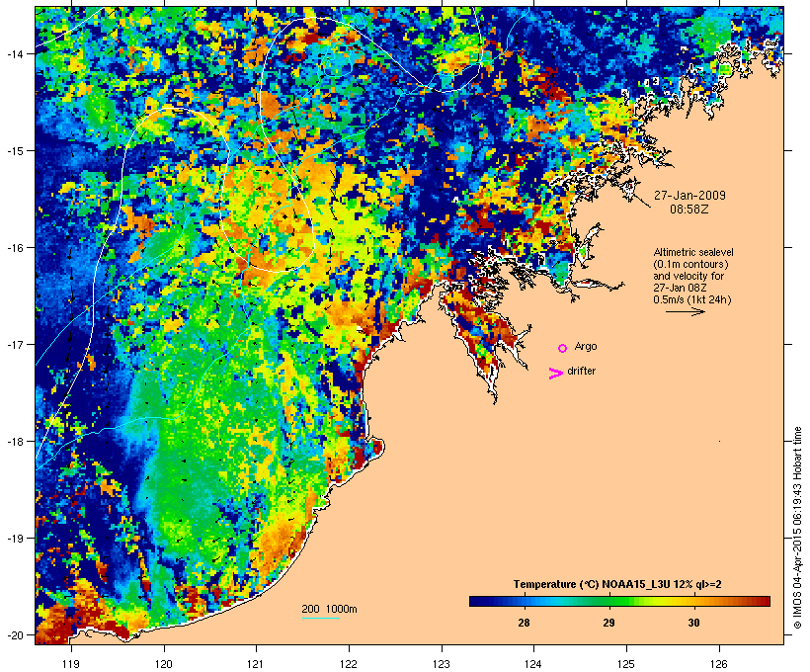Click longitude label '120'

pos(164,664)
